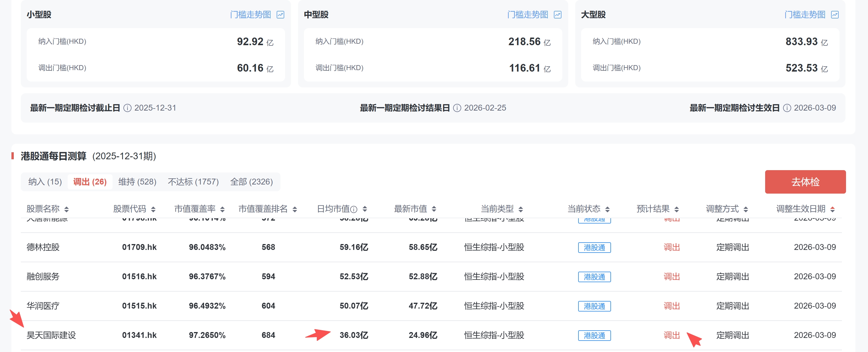Click ranking value 684
The height and width of the screenshot is (352, 868).
pos(268,336)
